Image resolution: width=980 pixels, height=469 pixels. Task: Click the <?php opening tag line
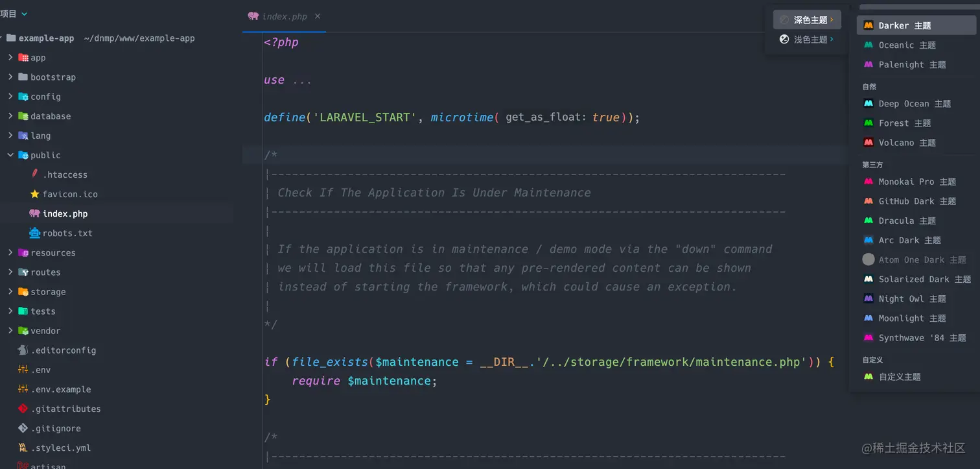[281, 42]
